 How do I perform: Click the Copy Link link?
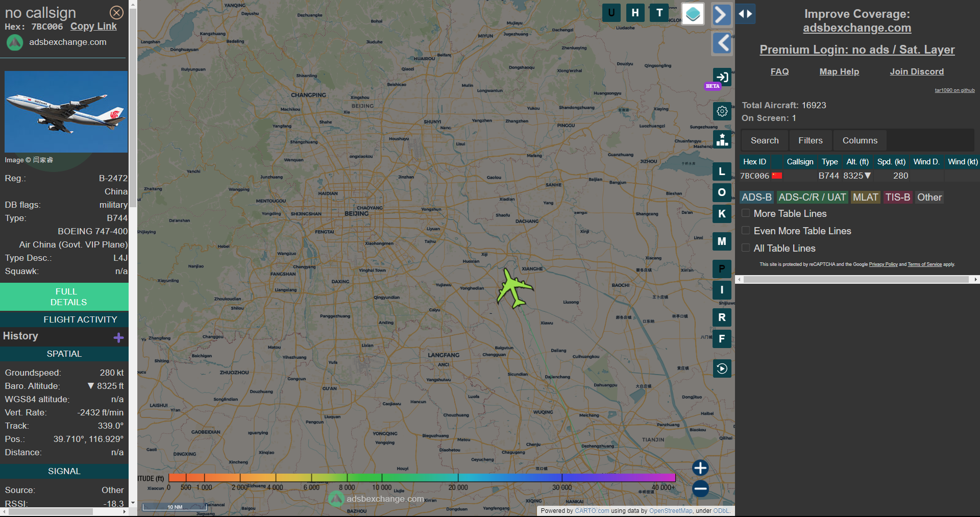click(93, 27)
